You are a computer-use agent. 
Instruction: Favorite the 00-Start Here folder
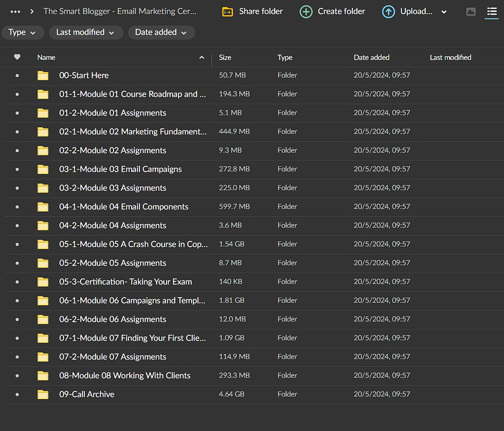click(x=17, y=75)
